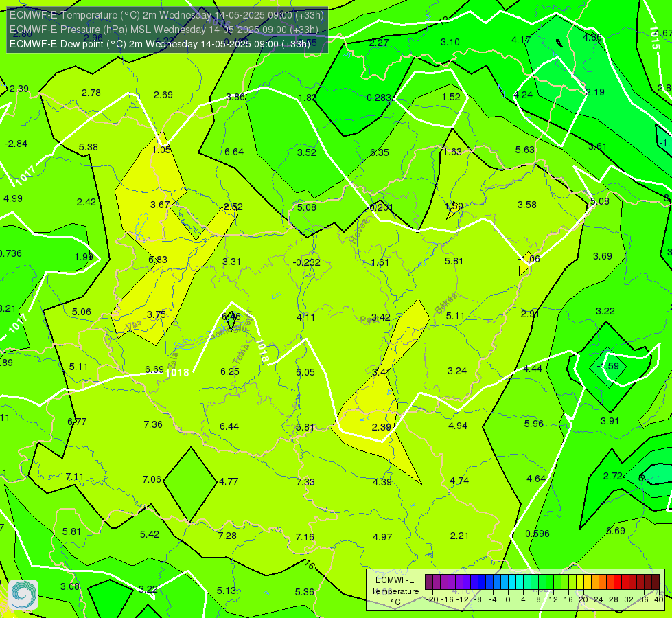
Task: Click the dew point value 5.63
Action: (524, 150)
